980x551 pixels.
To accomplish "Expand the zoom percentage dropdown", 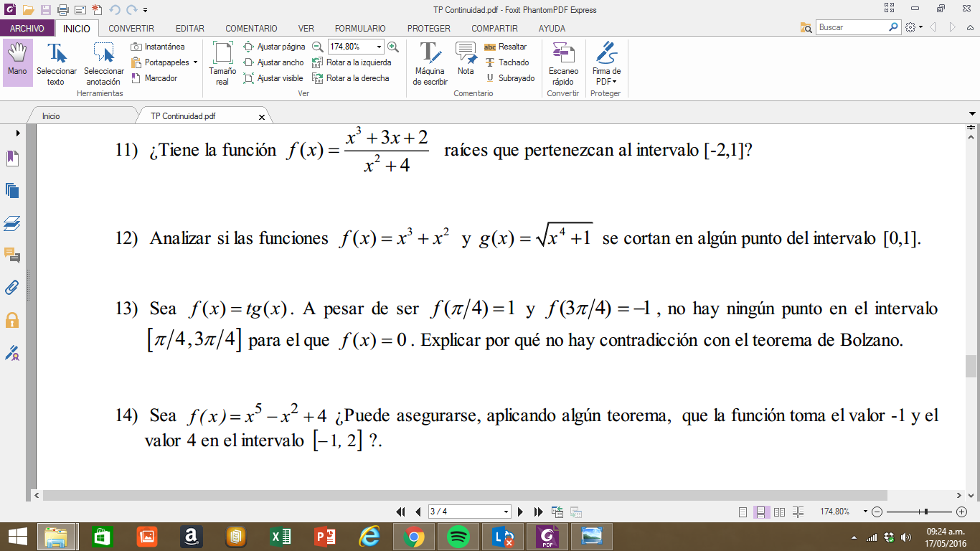I will pyautogui.click(x=379, y=47).
